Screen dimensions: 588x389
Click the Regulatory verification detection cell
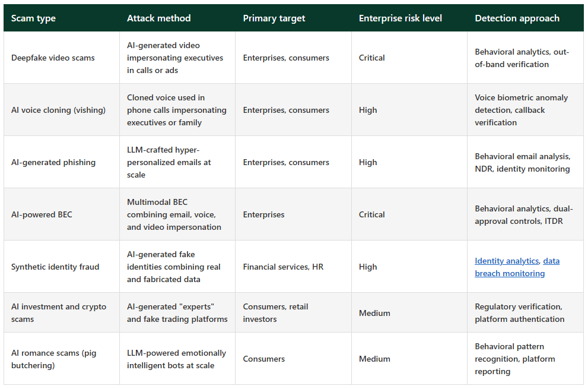(x=519, y=313)
